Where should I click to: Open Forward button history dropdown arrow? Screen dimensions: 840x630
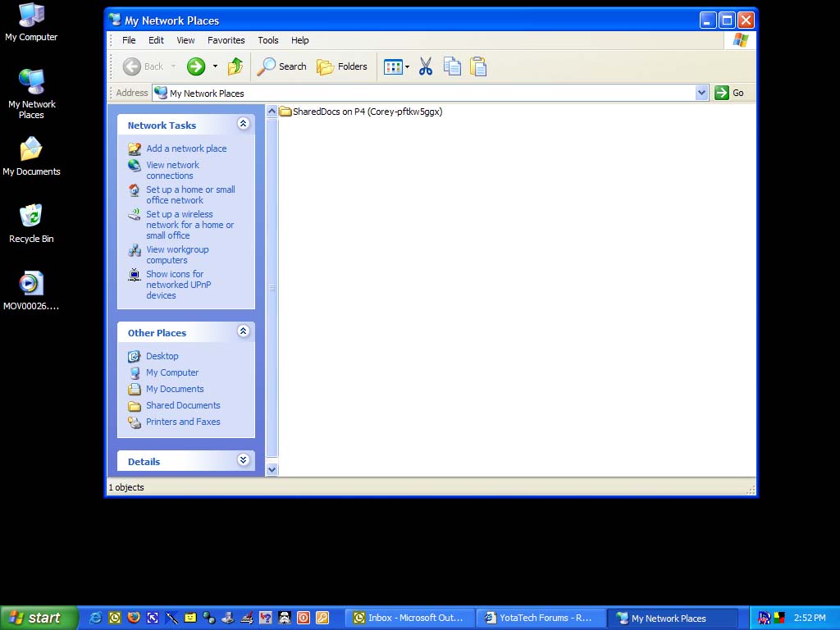pos(216,66)
